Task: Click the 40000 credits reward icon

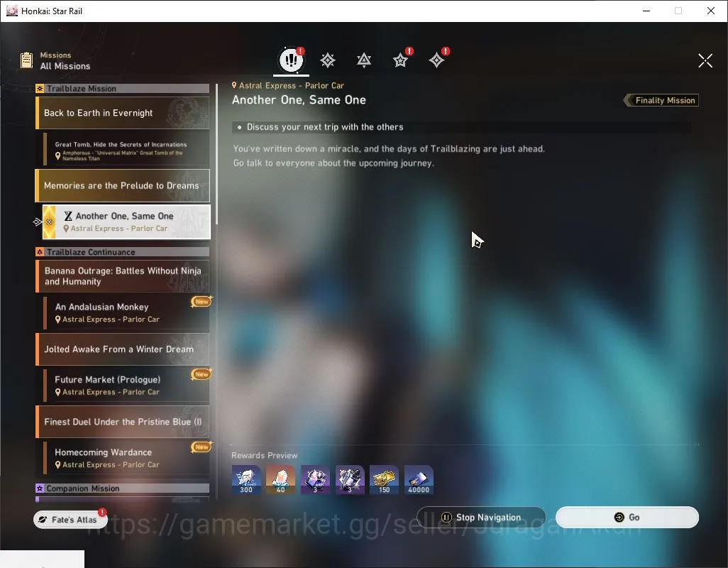Action: click(x=419, y=479)
